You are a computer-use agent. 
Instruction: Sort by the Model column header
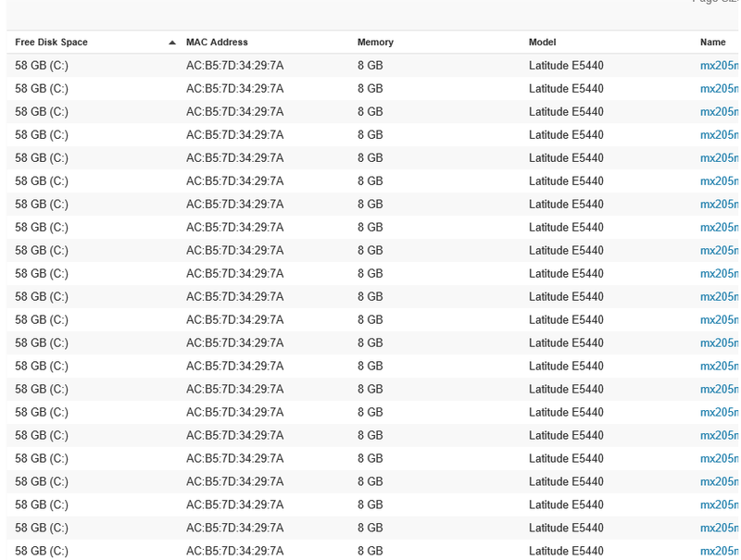[540, 42]
